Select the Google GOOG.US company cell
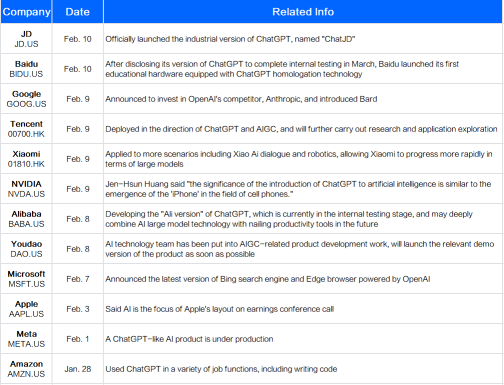 pyautogui.click(x=26, y=99)
